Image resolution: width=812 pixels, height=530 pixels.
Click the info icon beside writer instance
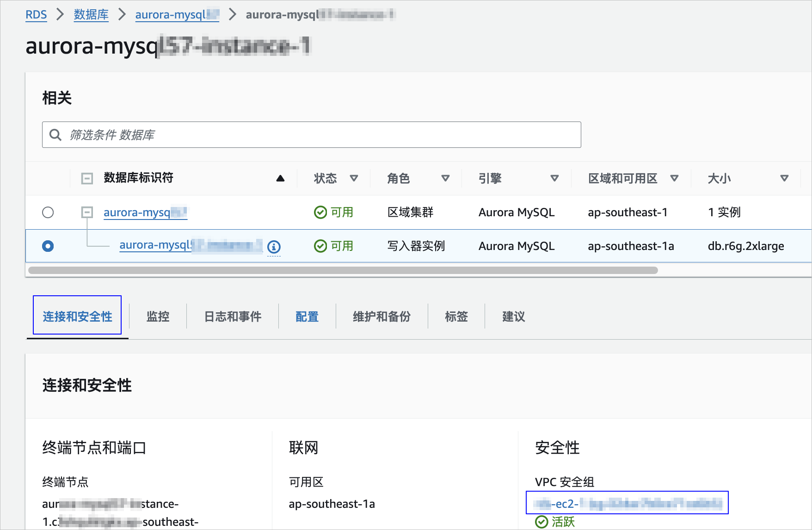274,246
